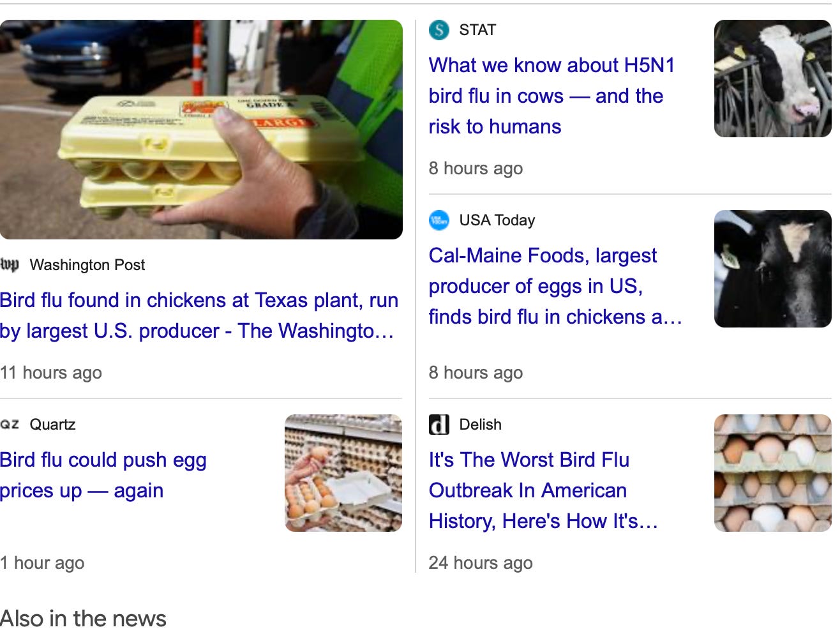Open the Texas plant bird flu headline
The height and width of the screenshot is (641, 840).
pyautogui.click(x=199, y=315)
